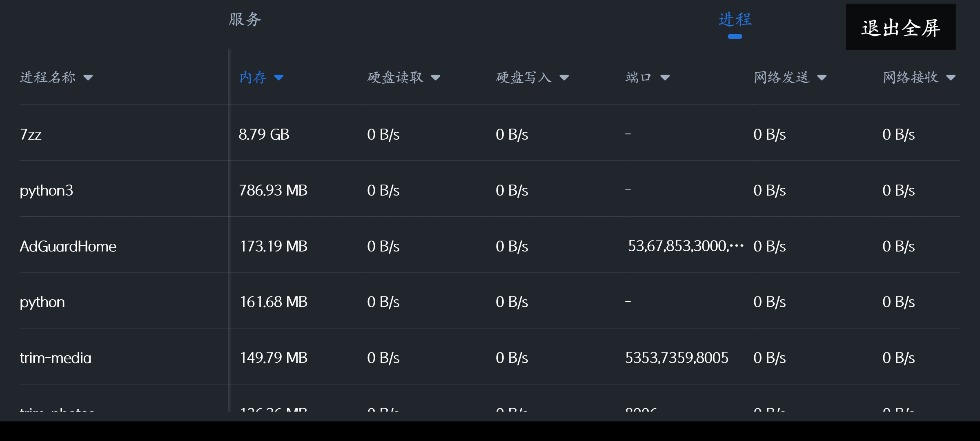The width and height of the screenshot is (980, 441).
Task: Click AdGuardHome disk write 0 B/s value
Action: (x=512, y=246)
